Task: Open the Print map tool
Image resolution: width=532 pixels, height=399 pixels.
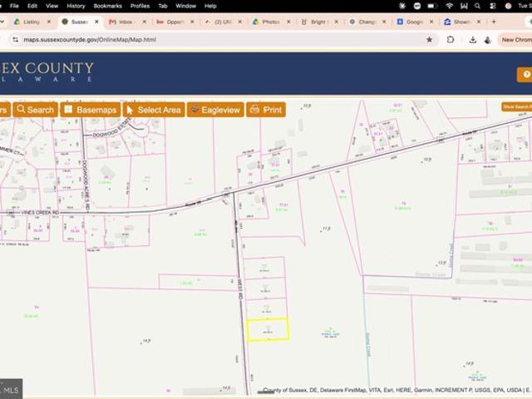Action: pos(266,110)
